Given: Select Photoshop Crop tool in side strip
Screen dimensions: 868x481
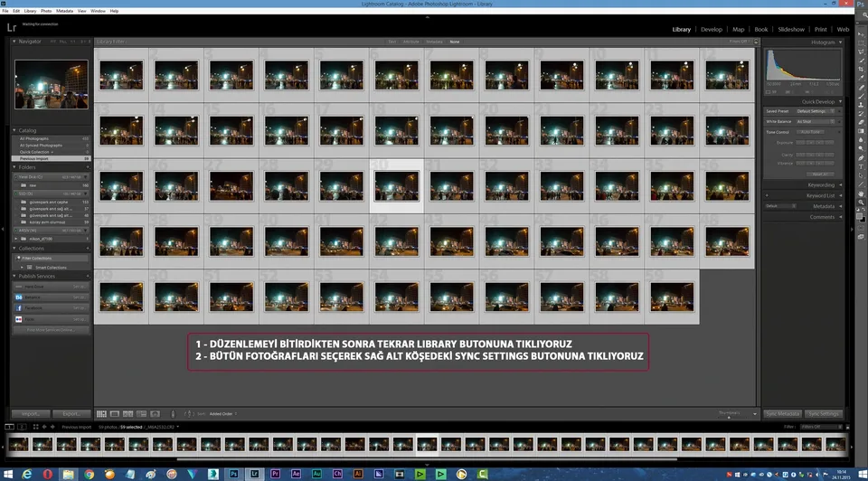Looking at the screenshot, I should point(861,70).
